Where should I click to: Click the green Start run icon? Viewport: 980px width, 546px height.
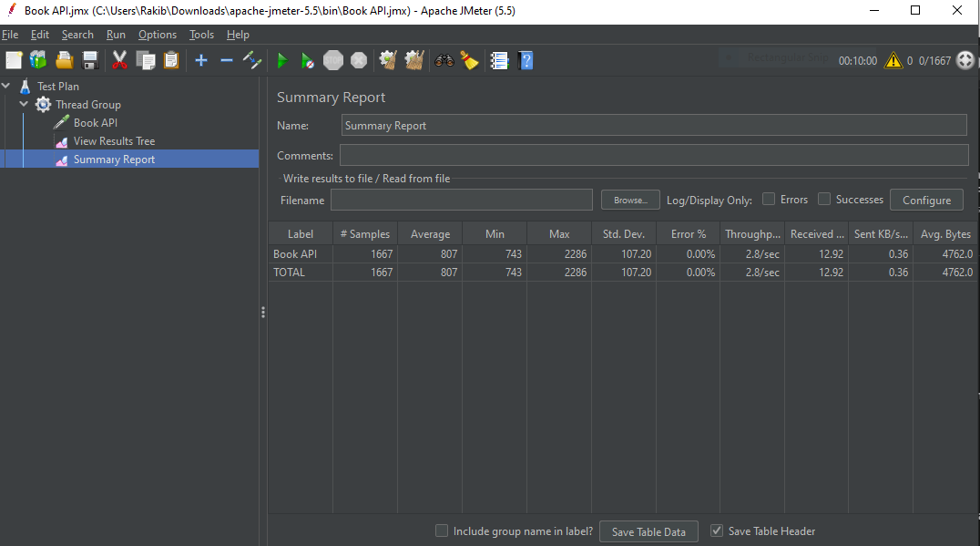[281, 61]
